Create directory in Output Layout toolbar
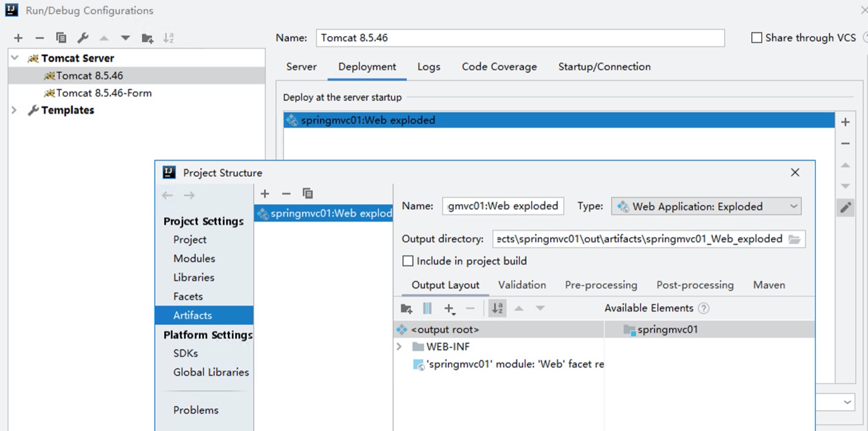868x431 pixels. tap(406, 308)
